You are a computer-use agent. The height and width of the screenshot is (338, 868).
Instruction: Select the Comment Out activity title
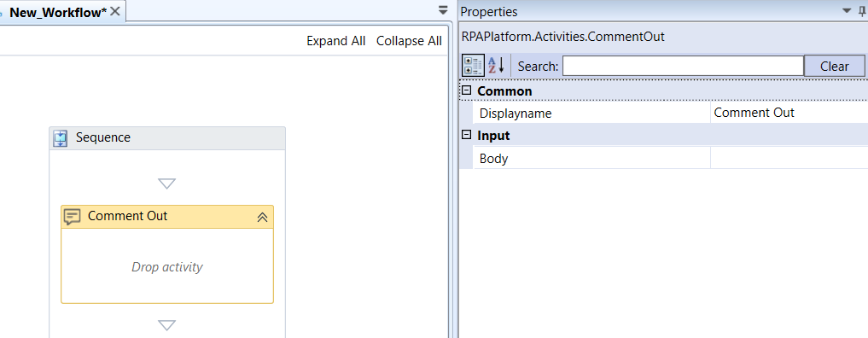tap(127, 216)
